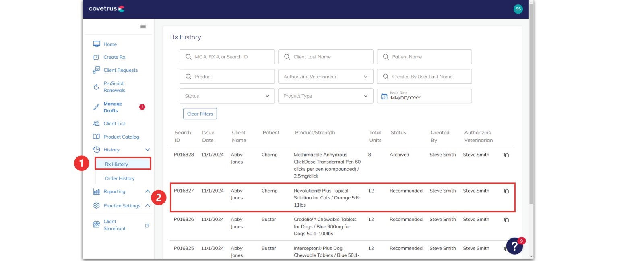This screenshot has height=261, width=644.
Task: Copy prescription P016327 using the copy icon
Action: pos(506,191)
